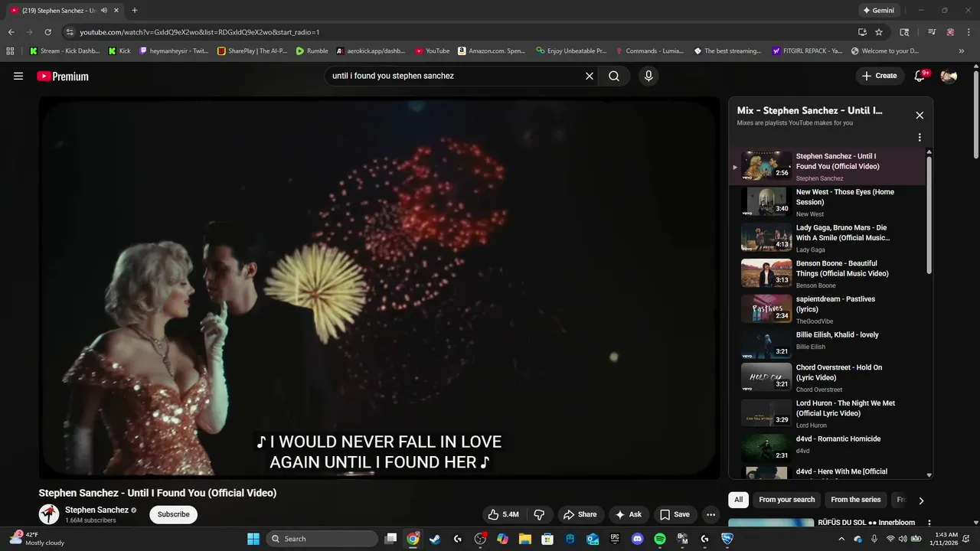Open the YouTube bookmark

coord(432,51)
